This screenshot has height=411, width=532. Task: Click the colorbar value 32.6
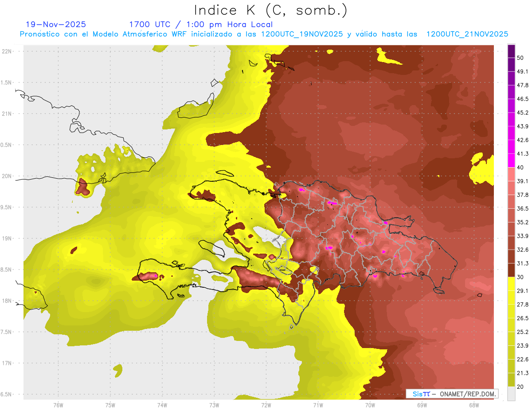click(523, 250)
